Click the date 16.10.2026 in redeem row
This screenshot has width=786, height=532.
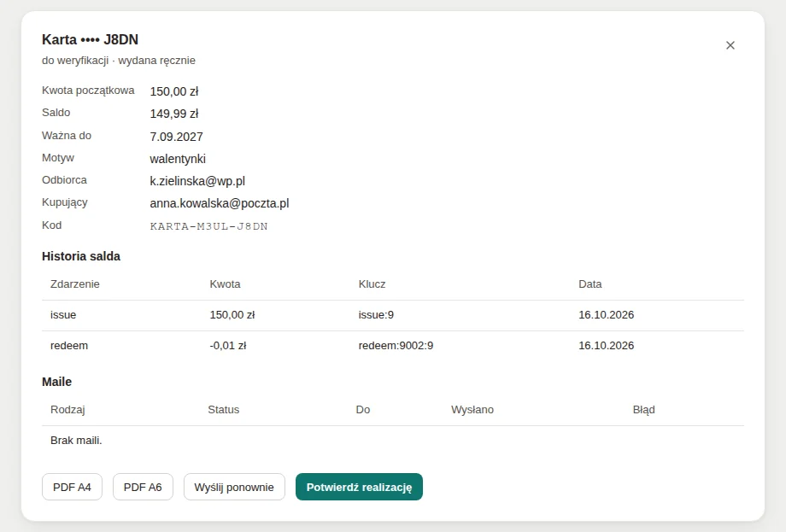click(606, 346)
